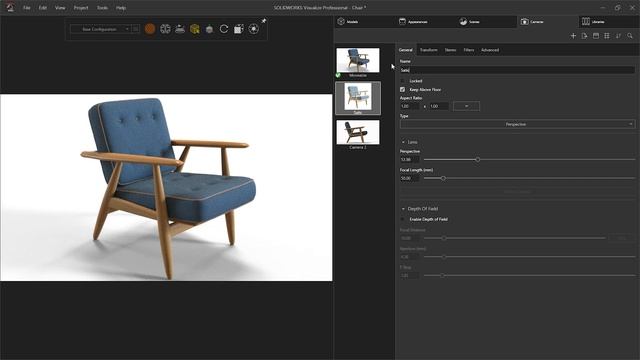This screenshot has width=640, height=360.
Task: Click the Perspective slider handle
Action: tap(478, 160)
